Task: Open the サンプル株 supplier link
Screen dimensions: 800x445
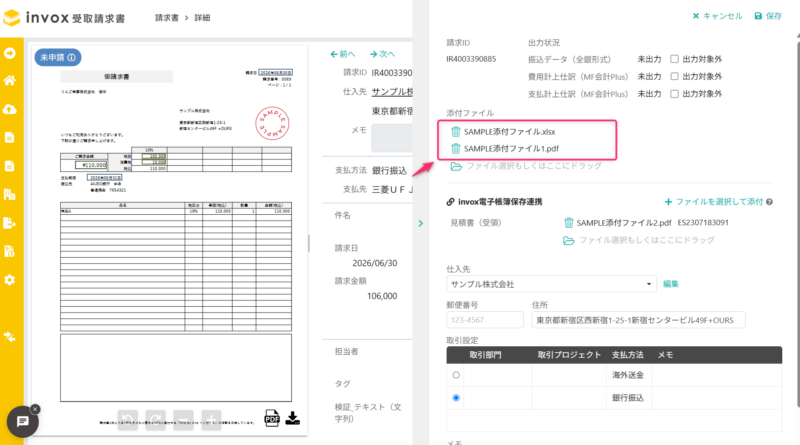Action: 392,92
